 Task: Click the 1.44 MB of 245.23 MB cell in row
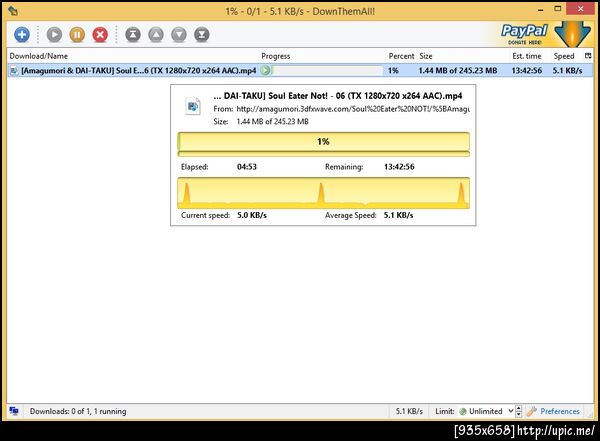pyautogui.click(x=458, y=70)
